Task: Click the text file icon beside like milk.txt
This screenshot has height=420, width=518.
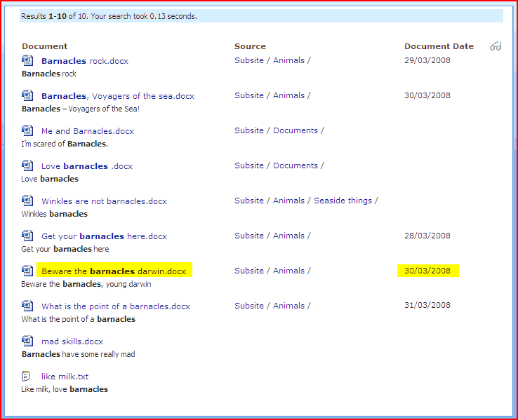Action: [27, 376]
